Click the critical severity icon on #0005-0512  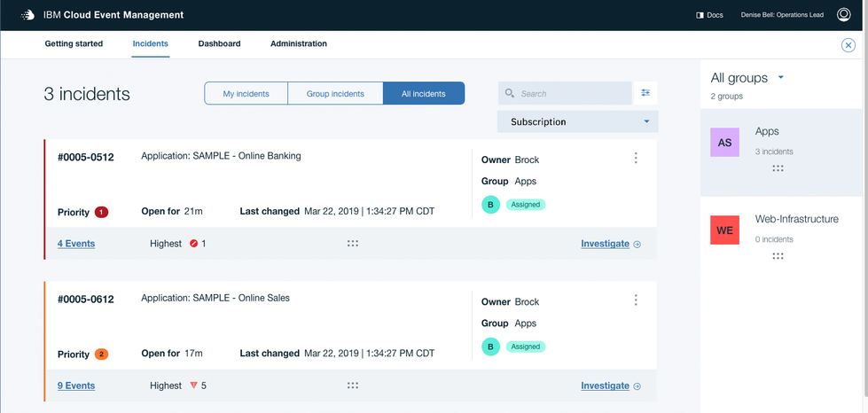pos(194,243)
